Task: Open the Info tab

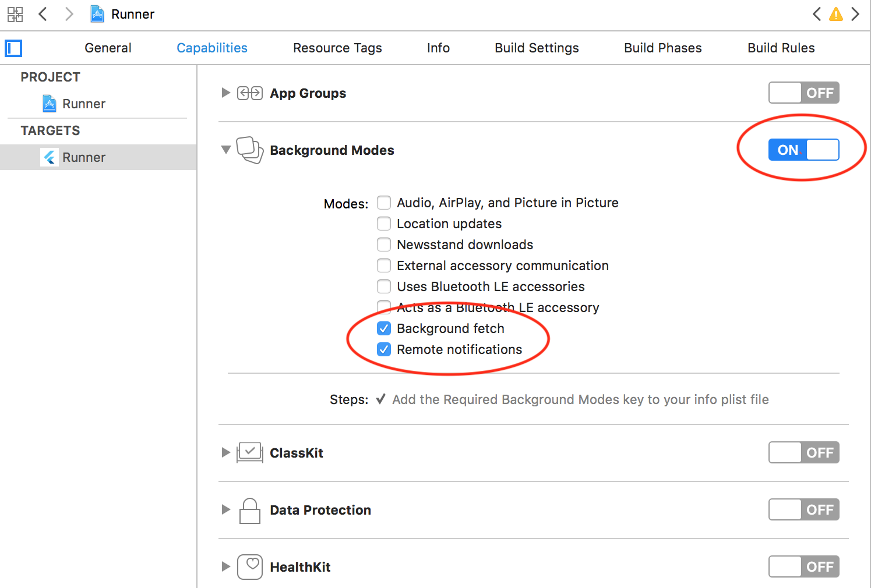Action: click(x=438, y=48)
